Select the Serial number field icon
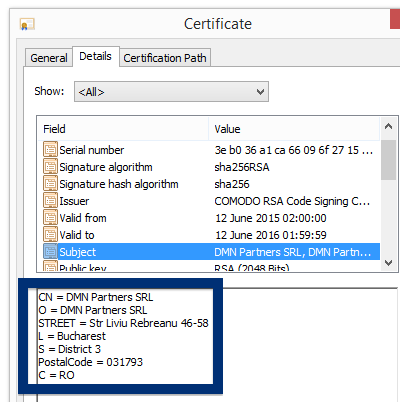Screen dimensions: 400x402 50,150
